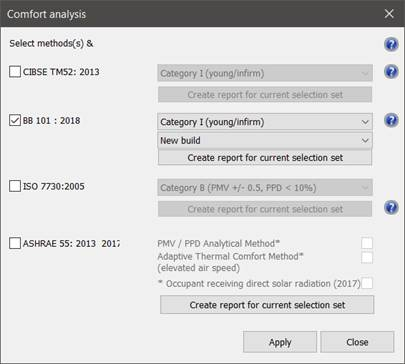
Task: Open help icon for ISO 7730 method
Action: (x=391, y=208)
